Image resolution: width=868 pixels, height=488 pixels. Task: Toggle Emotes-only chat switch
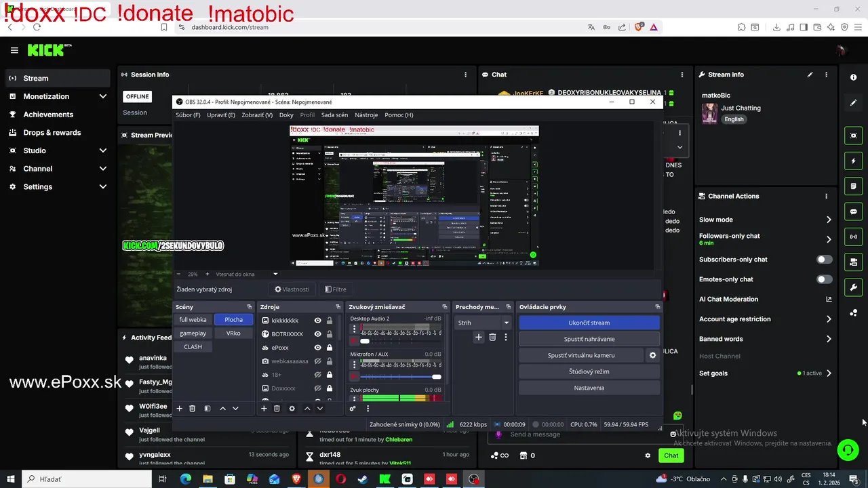click(x=824, y=279)
